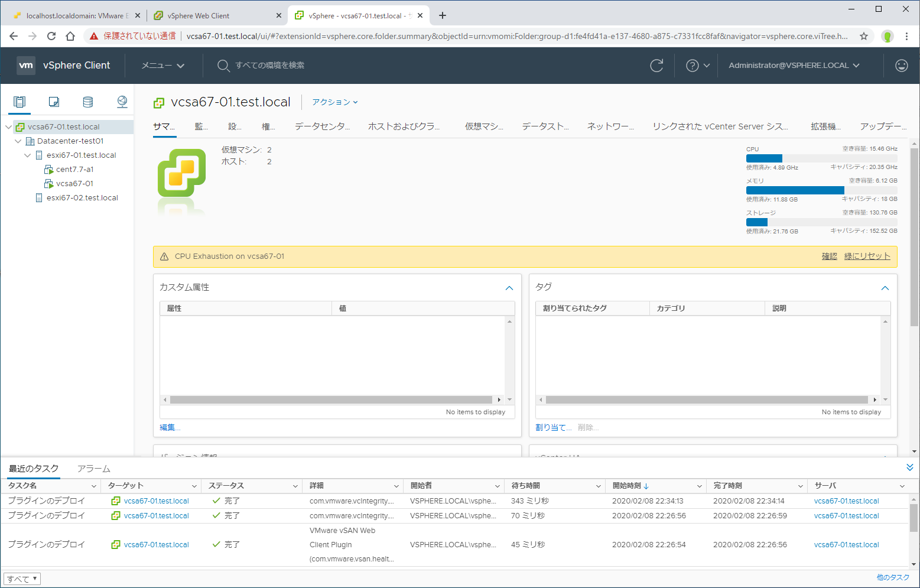Click メモリ usage bar
This screenshot has height=588, width=920.
821,190
